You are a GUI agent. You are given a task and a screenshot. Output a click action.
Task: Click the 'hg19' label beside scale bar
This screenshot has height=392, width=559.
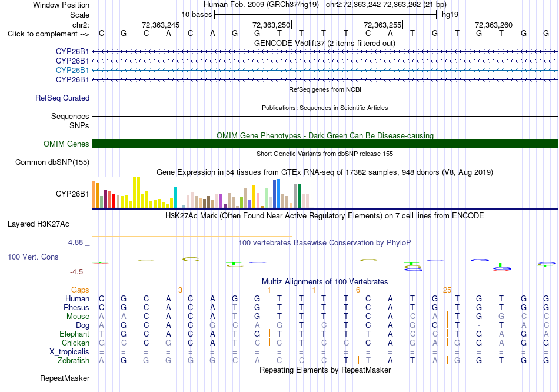(x=450, y=15)
